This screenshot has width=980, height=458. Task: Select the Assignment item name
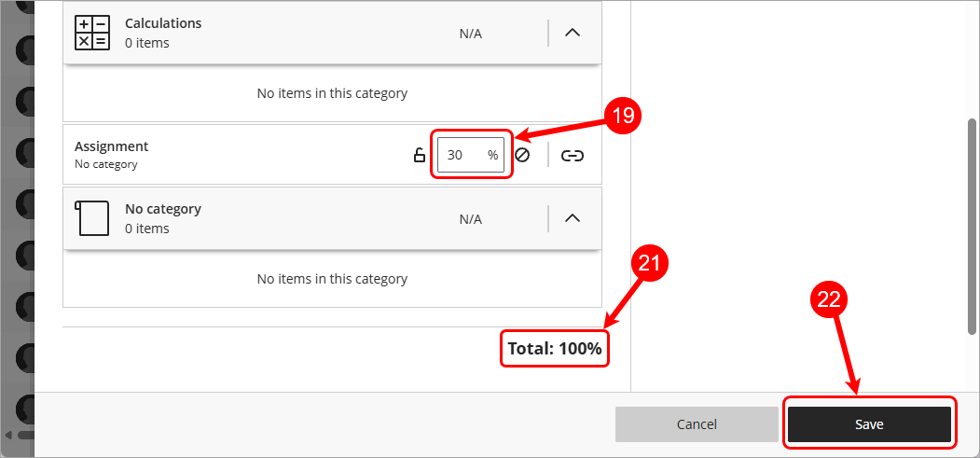click(x=111, y=146)
